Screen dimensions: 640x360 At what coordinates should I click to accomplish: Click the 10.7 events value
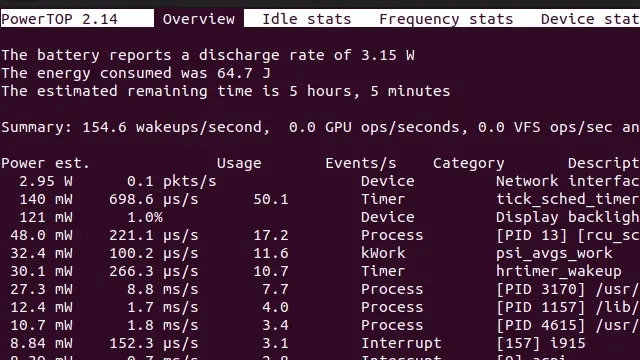click(271, 271)
